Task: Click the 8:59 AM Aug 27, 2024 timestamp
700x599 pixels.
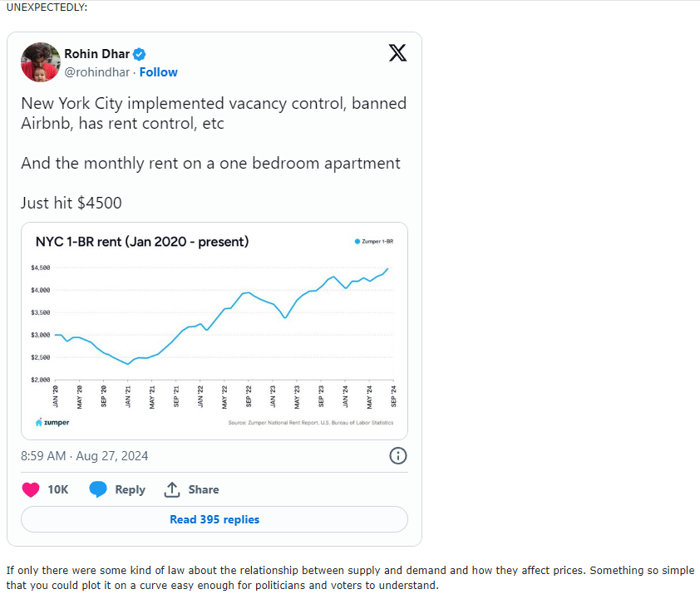Action: 85,455
